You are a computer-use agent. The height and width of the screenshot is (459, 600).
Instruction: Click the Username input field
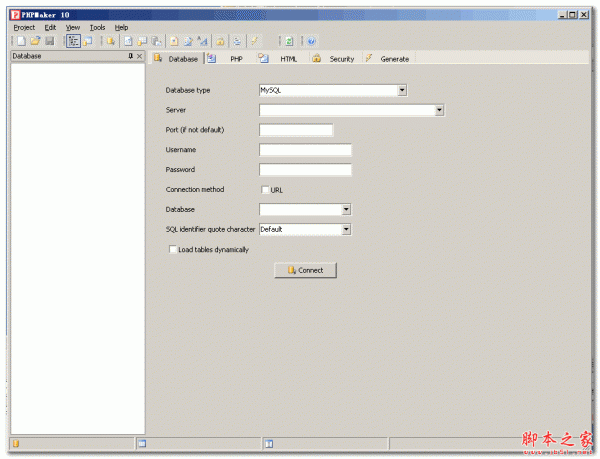coord(305,150)
